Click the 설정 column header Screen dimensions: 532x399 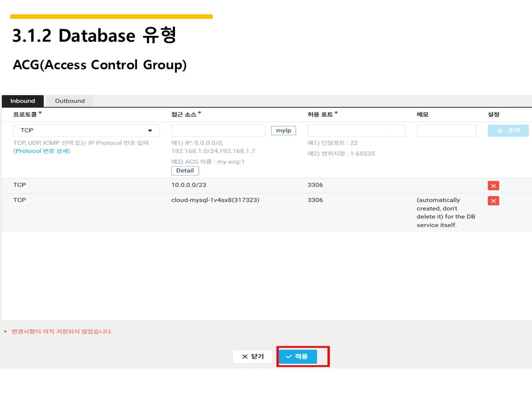tap(494, 115)
